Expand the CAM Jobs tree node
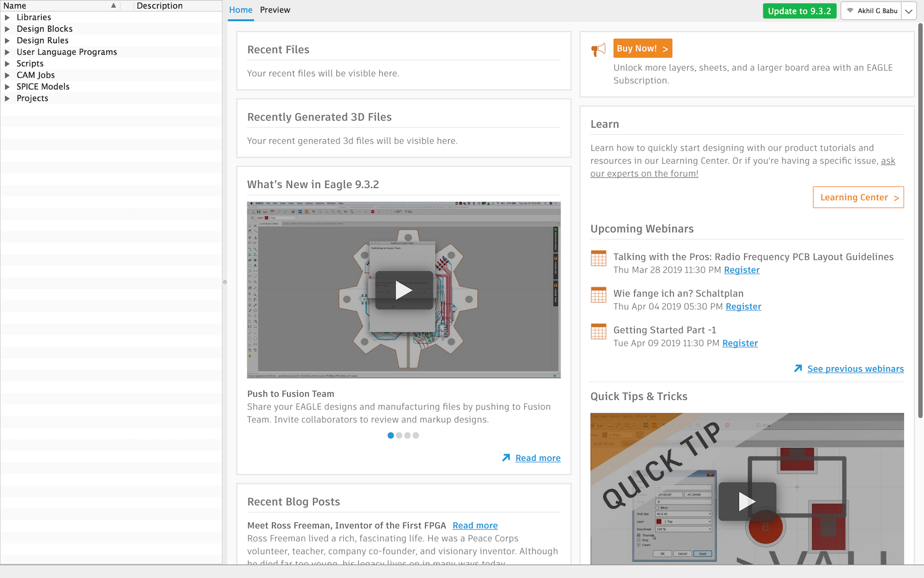924x578 pixels. click(7, 75)
